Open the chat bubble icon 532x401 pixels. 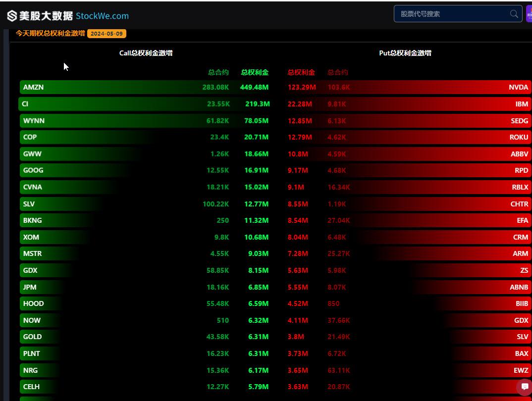[525, 387]
